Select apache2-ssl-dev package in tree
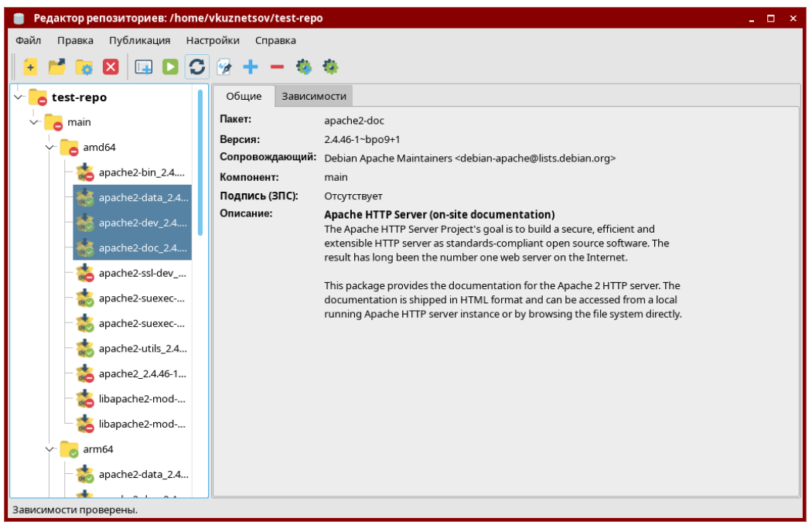This screenshot has height=525, width=812. (x=142, y=273)
